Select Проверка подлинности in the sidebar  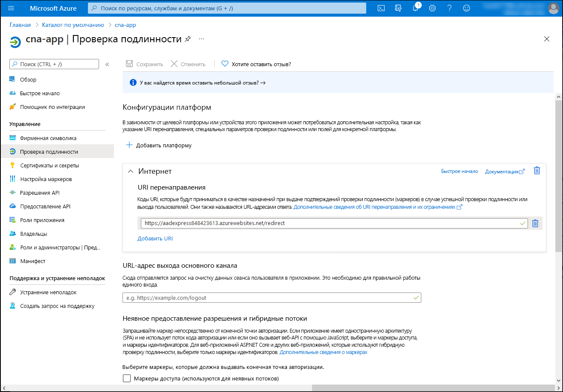coord(57,152)
